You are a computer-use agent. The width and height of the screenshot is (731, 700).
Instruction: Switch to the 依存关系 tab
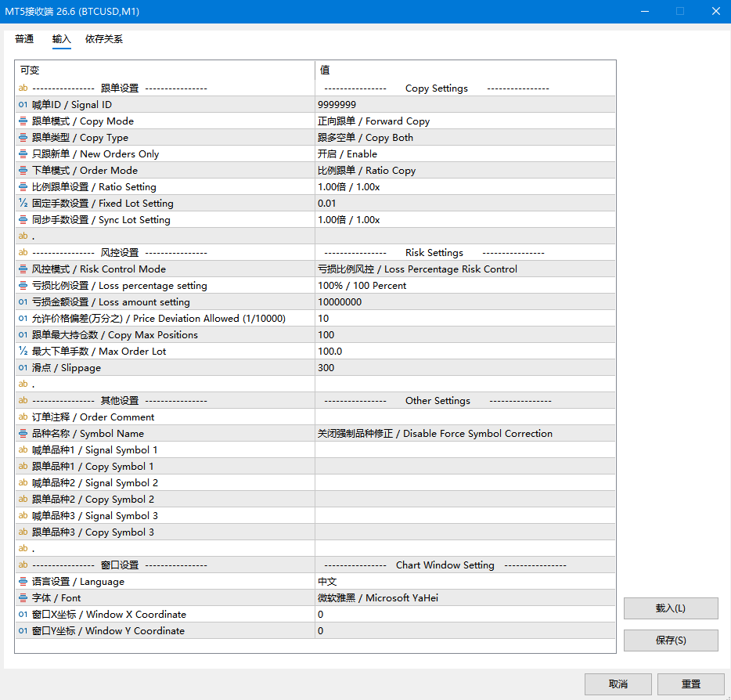[x=104, y=39]
